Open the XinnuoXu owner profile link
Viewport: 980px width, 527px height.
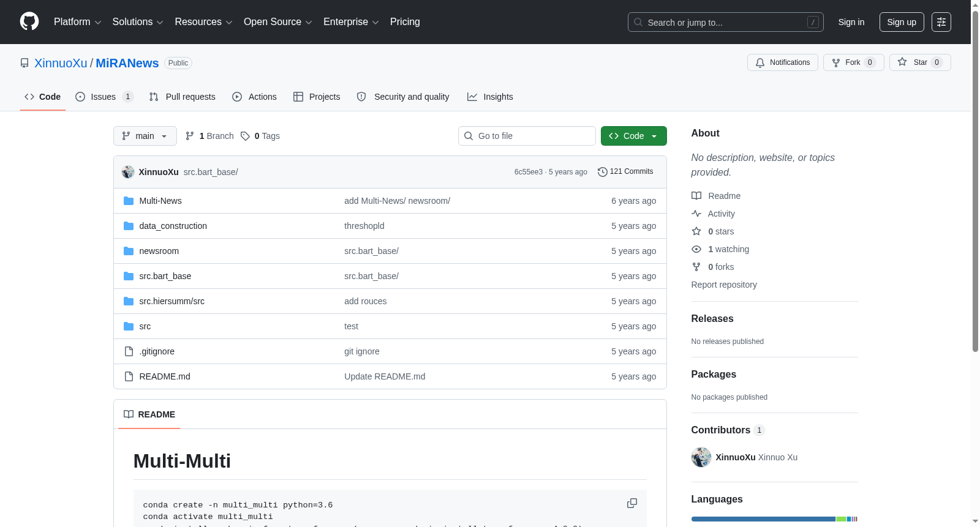(61, 63)
